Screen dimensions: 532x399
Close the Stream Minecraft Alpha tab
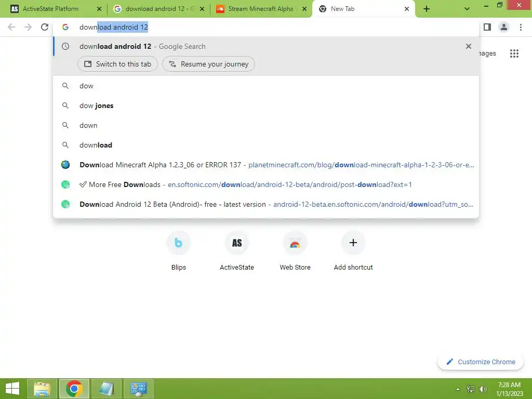304,9
